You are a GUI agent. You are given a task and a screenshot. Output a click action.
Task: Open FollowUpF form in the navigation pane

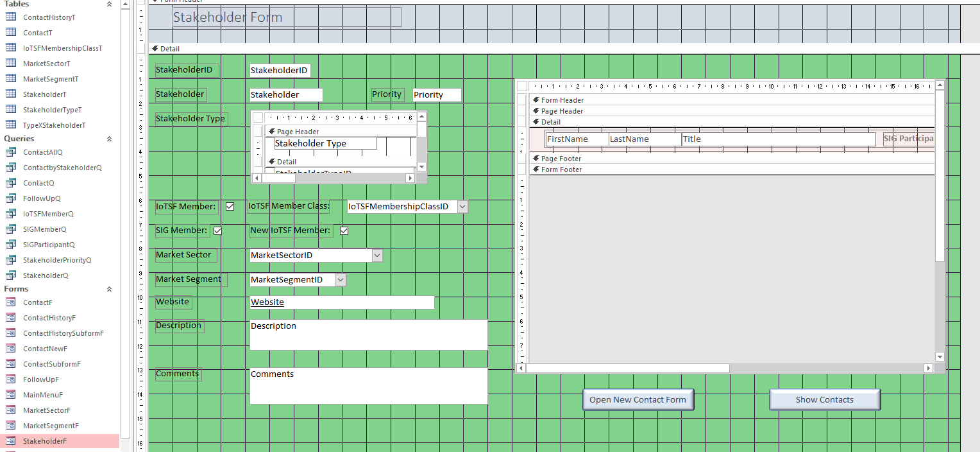coord(41,379)
